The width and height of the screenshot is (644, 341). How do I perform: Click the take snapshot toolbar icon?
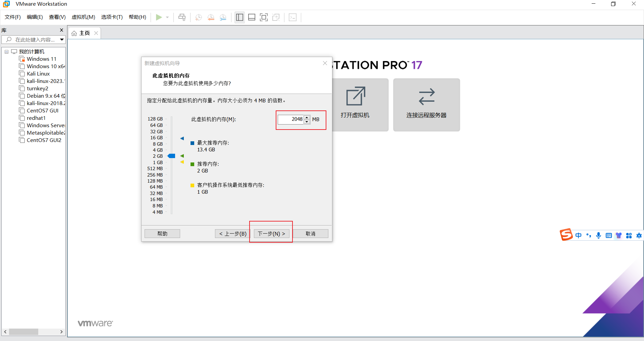[199, 17]
